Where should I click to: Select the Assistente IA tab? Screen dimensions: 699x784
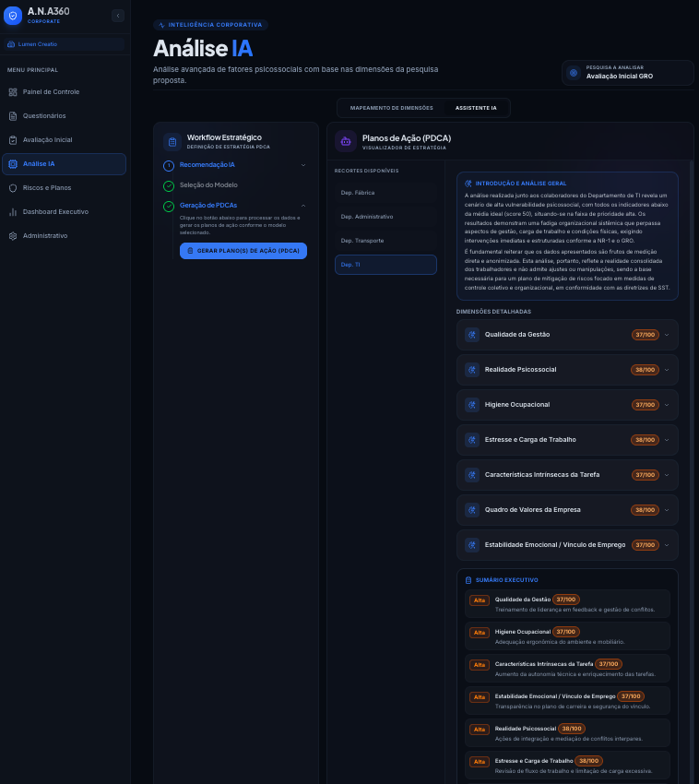[x=476, y=108]
